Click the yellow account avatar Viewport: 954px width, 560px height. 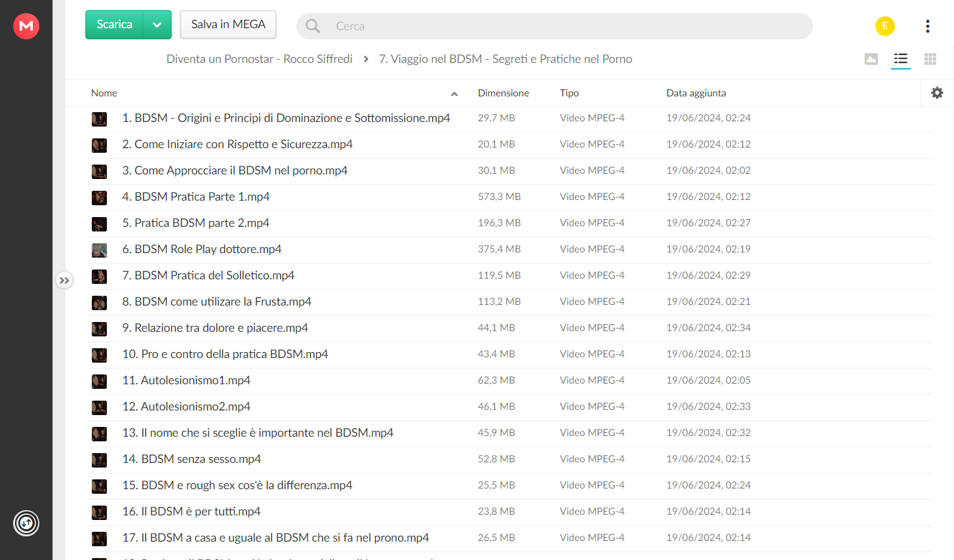[885, 26]
